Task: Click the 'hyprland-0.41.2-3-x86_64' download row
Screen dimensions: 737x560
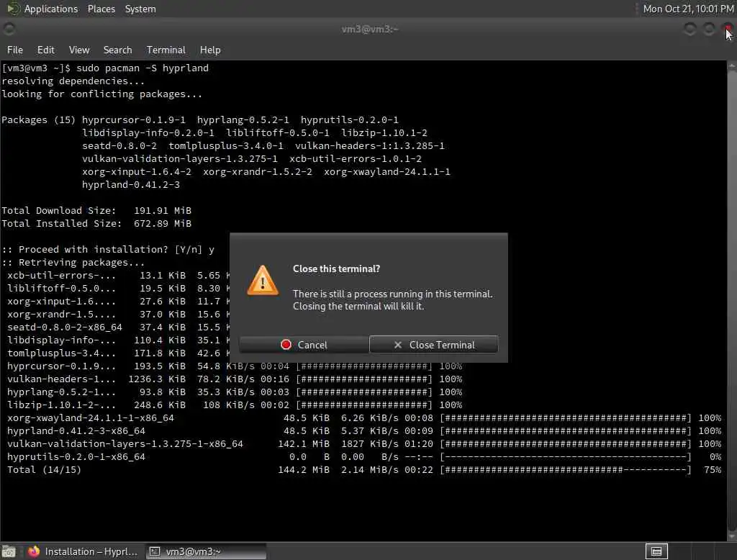Action: [x=363, y=430]
